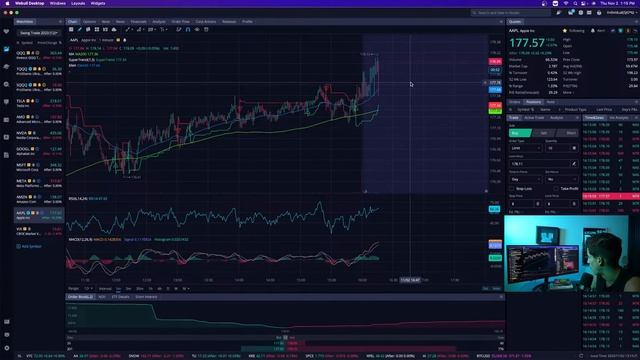Open the Extended Hours No dropdown

(x=561, y=179)
